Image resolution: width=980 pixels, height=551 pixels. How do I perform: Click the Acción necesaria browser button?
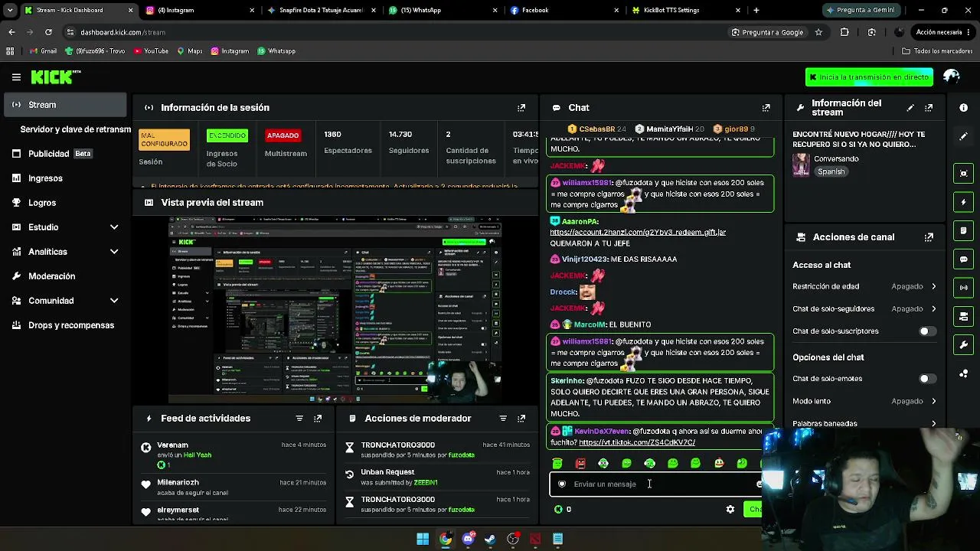942,32
